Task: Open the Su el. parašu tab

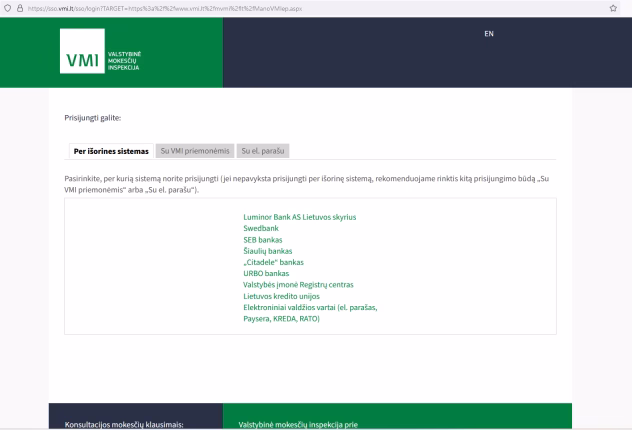Action: [263, 151]
